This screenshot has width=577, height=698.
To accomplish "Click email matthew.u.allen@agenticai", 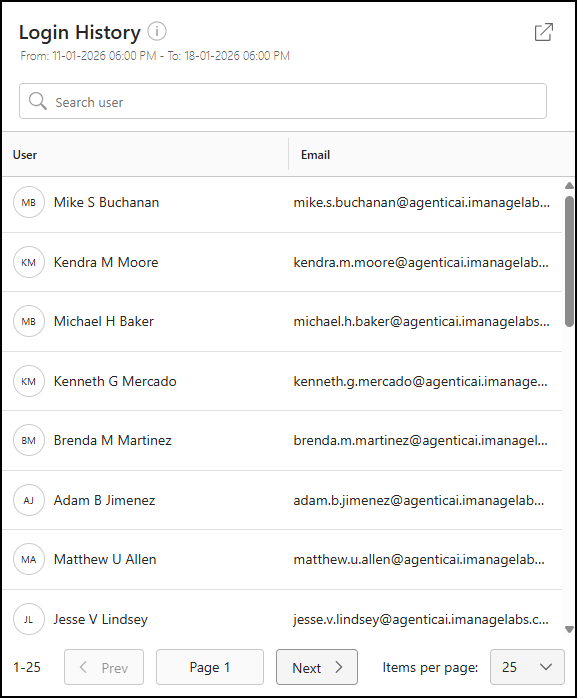I will [419, 560].
